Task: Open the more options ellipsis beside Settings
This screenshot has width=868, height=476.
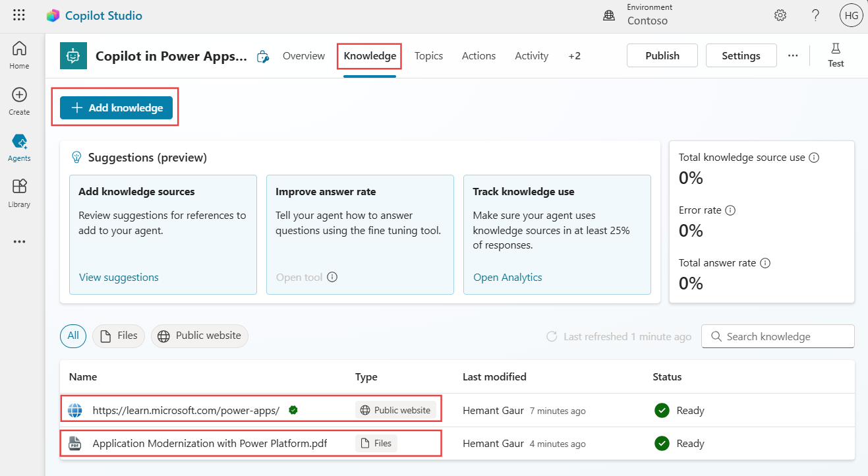Action: (x=793, y=56)
